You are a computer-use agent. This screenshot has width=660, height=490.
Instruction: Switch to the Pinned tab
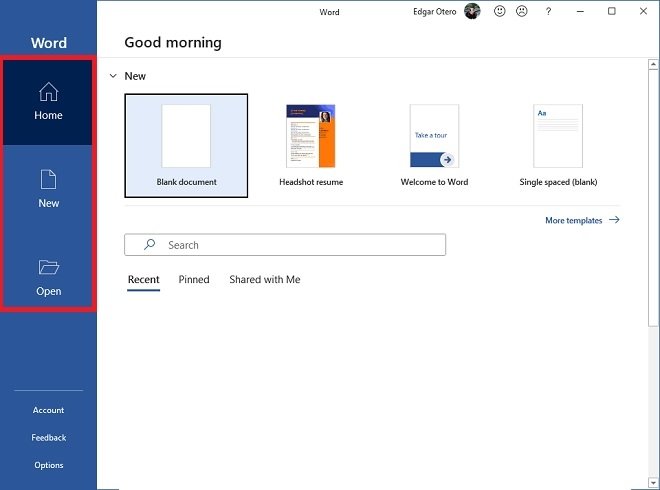(194, 280)
